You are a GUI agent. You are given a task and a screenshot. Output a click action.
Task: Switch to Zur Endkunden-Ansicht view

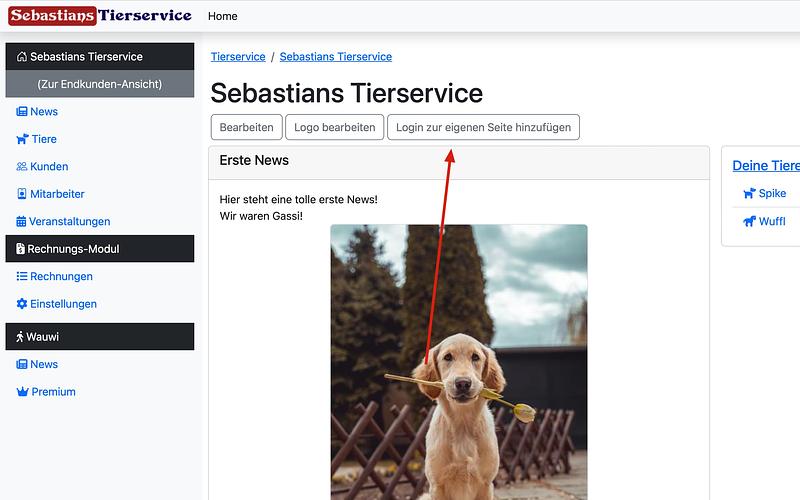click(x=99, y=84)
